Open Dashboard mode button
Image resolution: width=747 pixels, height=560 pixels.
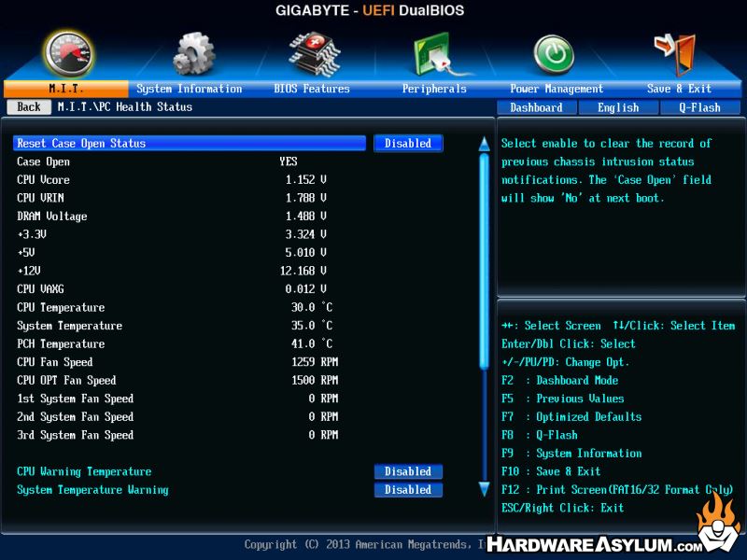click(536, 107)
